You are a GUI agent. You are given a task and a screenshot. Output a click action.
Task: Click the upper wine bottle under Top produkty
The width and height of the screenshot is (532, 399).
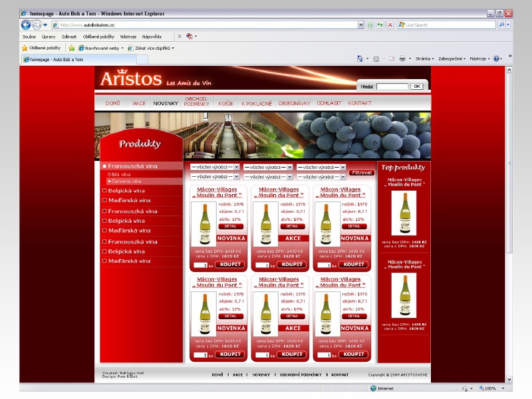(x=404, y=213)
